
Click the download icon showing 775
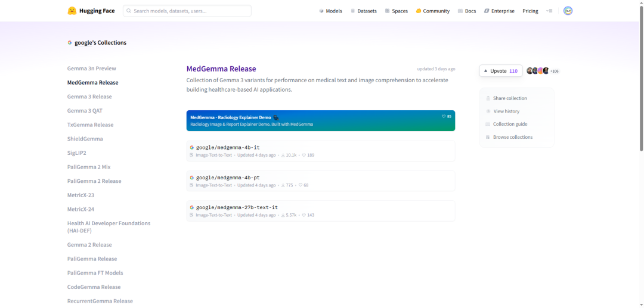pos(283,185)
